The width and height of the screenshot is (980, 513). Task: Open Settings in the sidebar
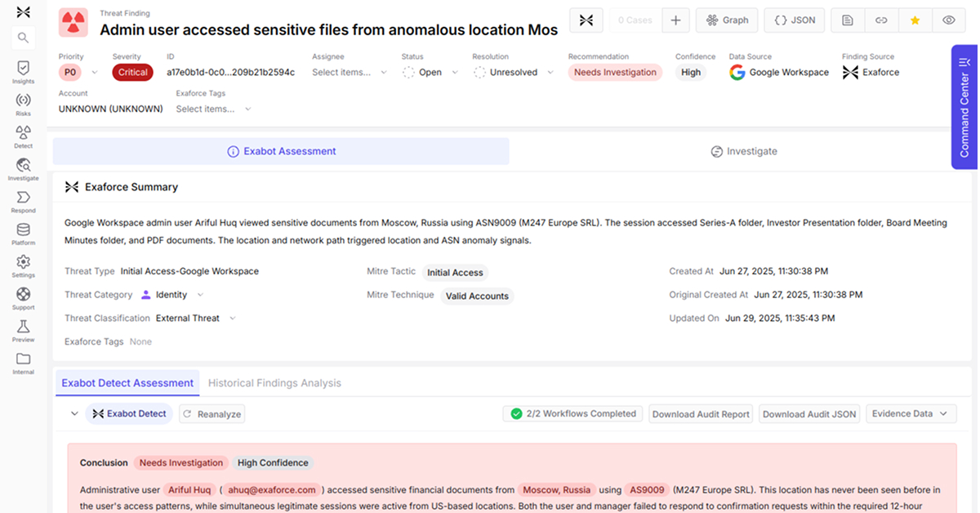tap(23, 266)
